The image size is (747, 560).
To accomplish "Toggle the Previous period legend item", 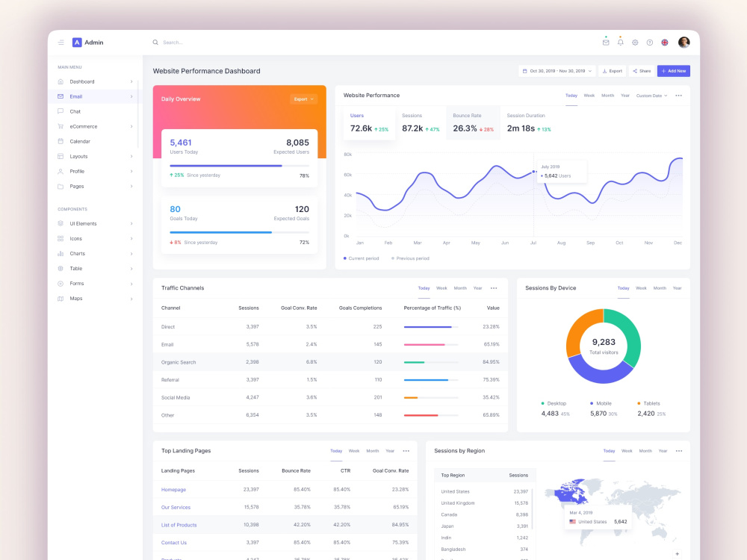I will (410, 258).
